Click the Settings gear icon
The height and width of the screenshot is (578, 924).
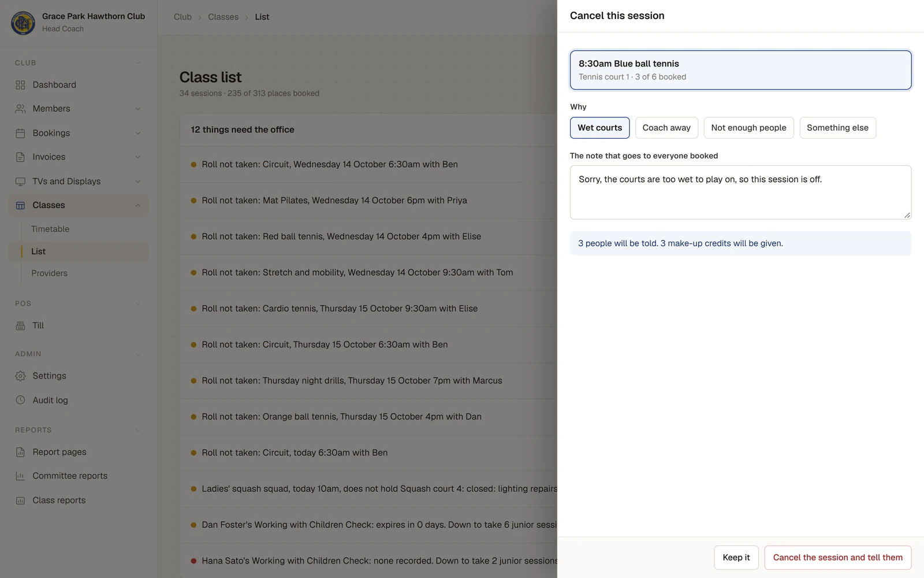[20, 376]
